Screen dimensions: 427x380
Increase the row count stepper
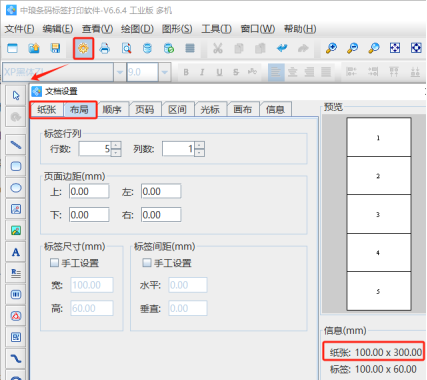(x=116, y=145)
